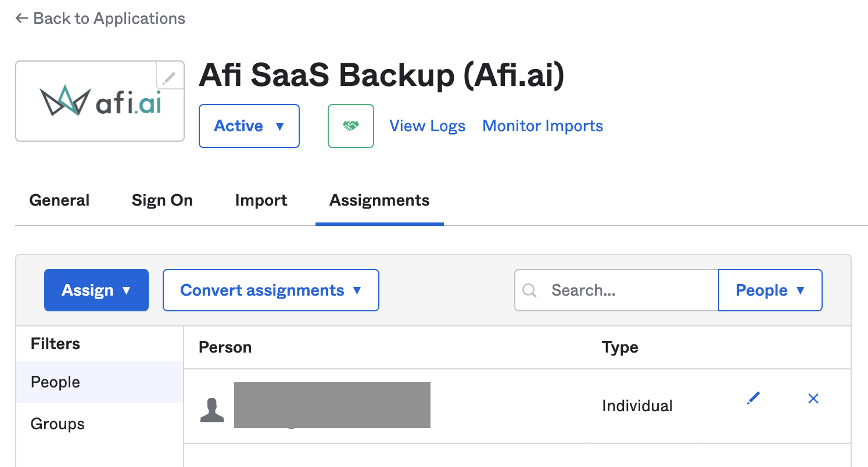Select the People filter in the sidebar
Screen dimensions: 868x467
[x=55, y=382]
